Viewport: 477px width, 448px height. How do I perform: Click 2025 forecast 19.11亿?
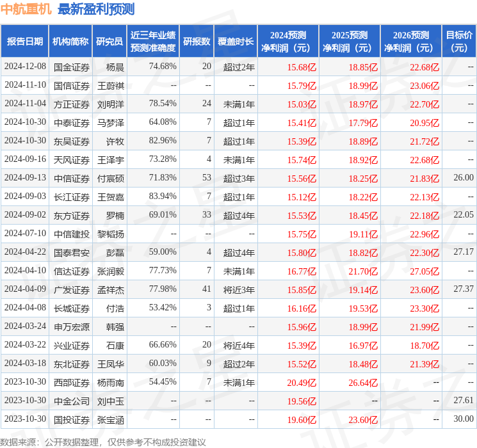coord(363,234)
